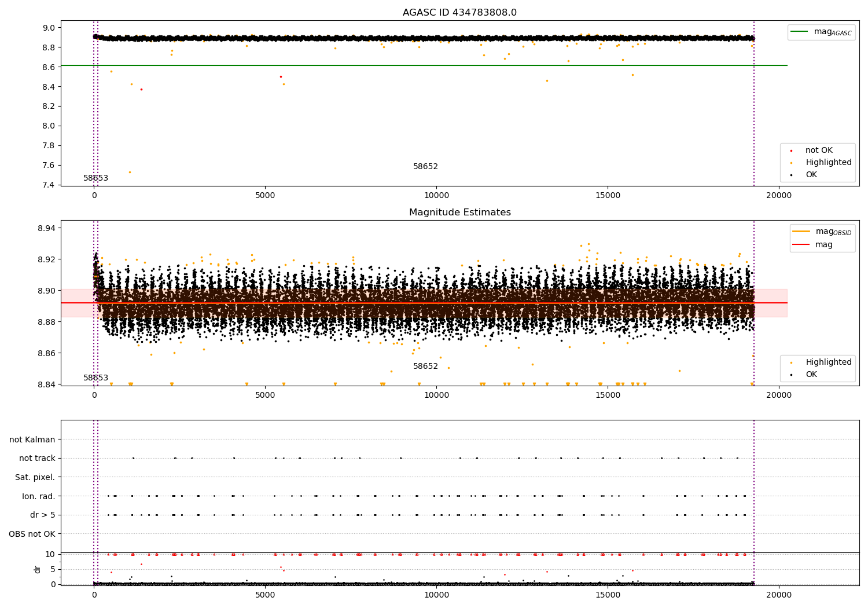
Task: Click the "OBS not OK" row label
Action: 32,534
